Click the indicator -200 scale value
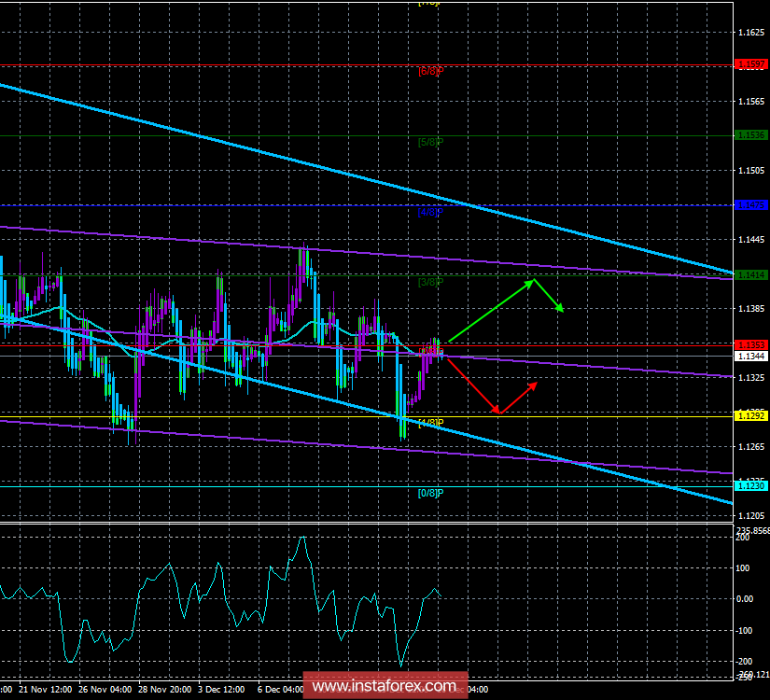 744,661
